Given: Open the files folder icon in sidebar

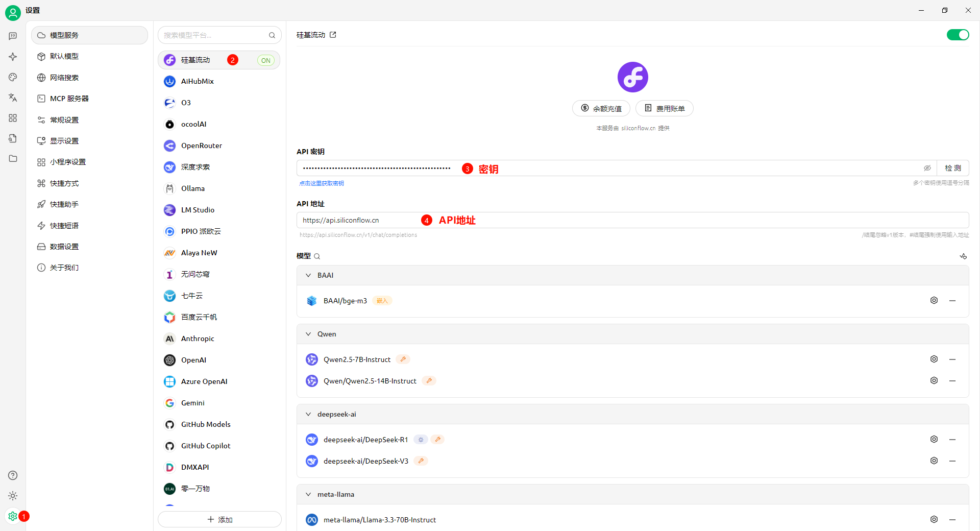Looking at the screenshot, I should coord(13,159).
